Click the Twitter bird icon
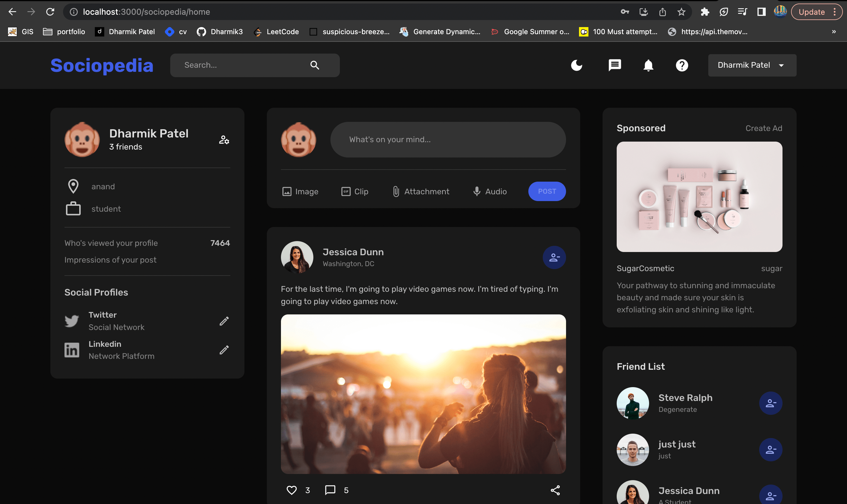The height and width of the screenshot is (504, 847). tap(72, 321)
